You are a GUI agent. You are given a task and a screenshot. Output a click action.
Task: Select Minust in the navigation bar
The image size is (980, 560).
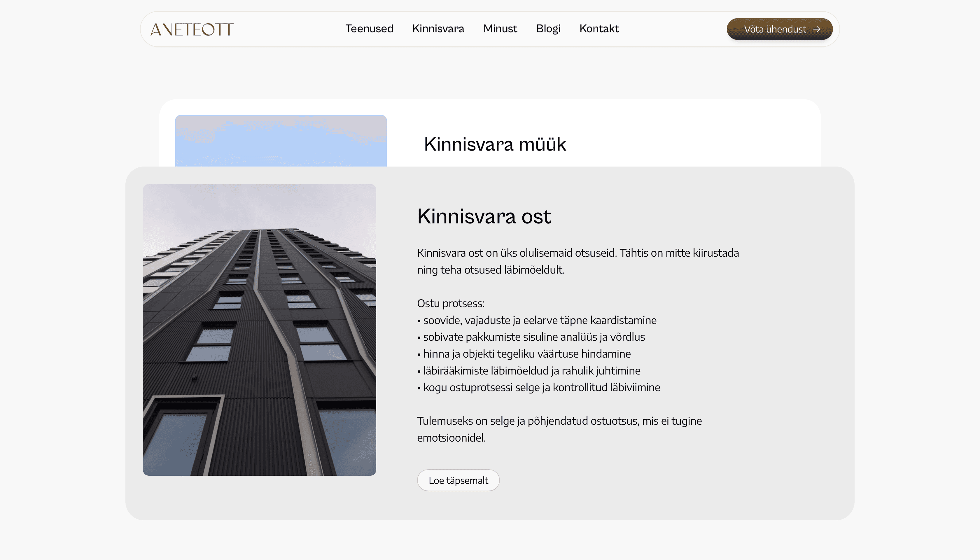500,29
